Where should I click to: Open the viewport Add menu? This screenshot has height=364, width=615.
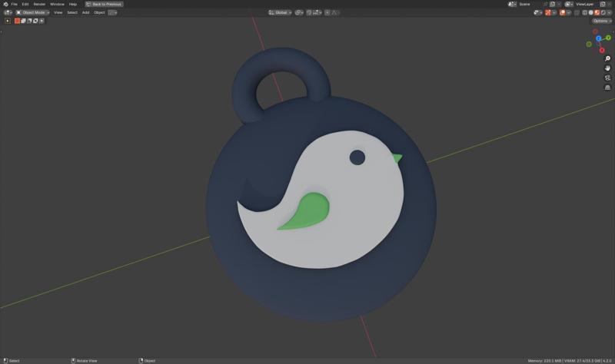coord(85,12)
